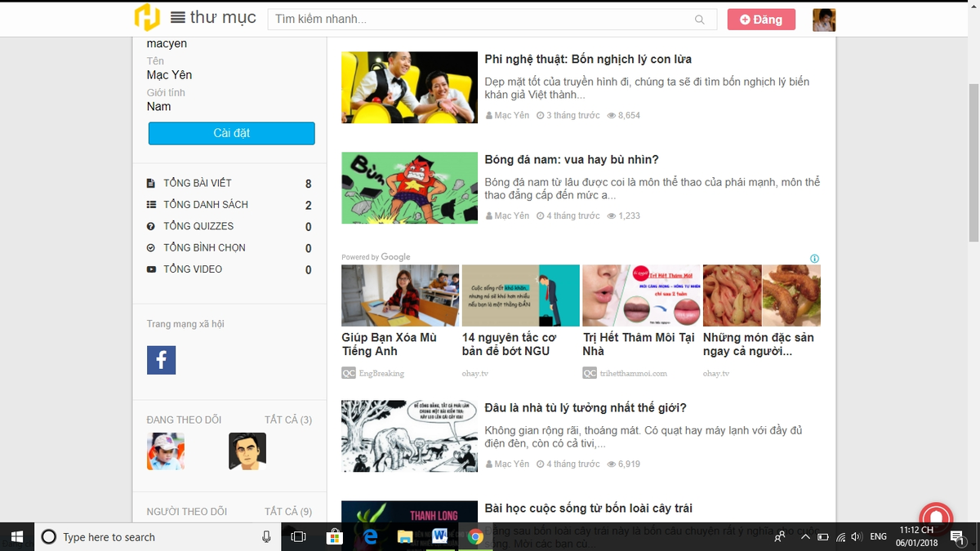Open TỔNG VIDEO row
Screen dimensions: 980x551
coord(229,269)
